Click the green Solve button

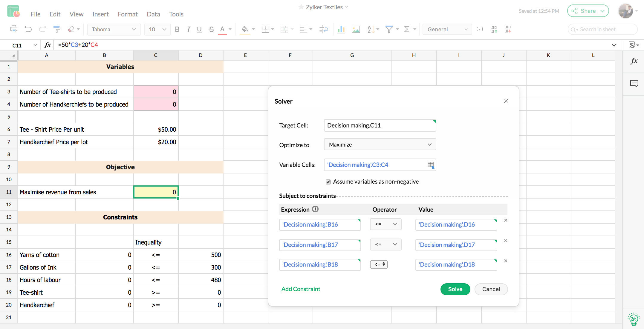tap(455, 289)
